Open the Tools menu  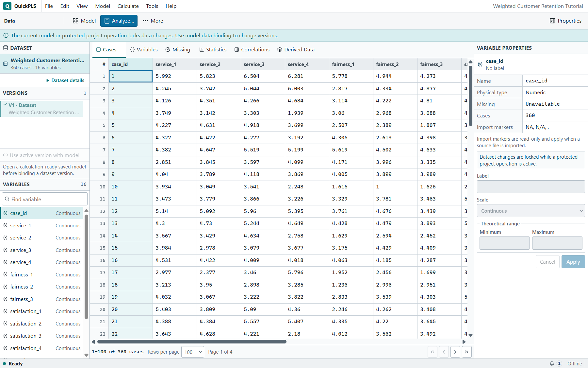pyautogui.click(x=152, y=6)
